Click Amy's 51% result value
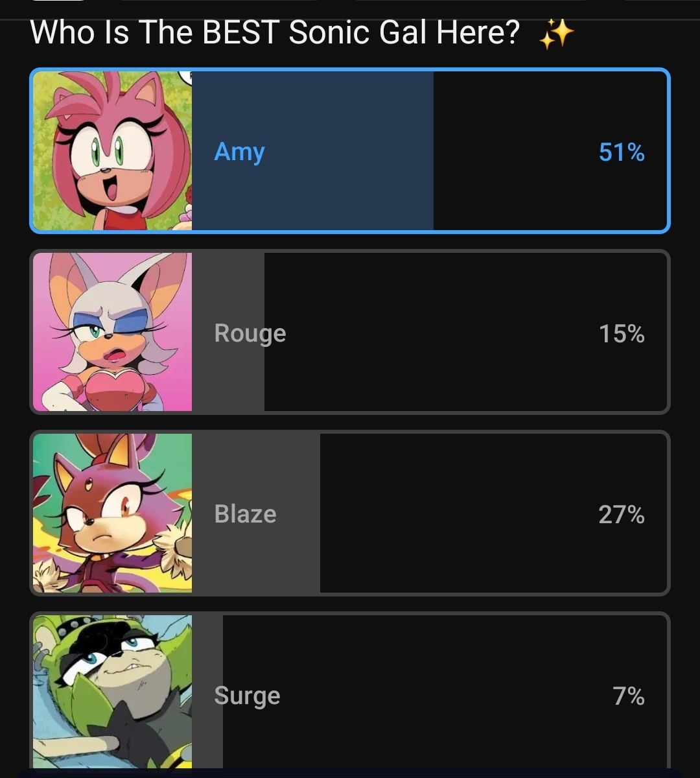This screenshot has width=700, height=778. coord(622,152)
